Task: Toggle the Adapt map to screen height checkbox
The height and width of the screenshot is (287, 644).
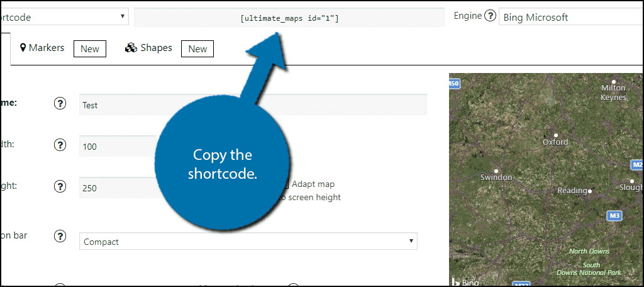Action: 287,184
